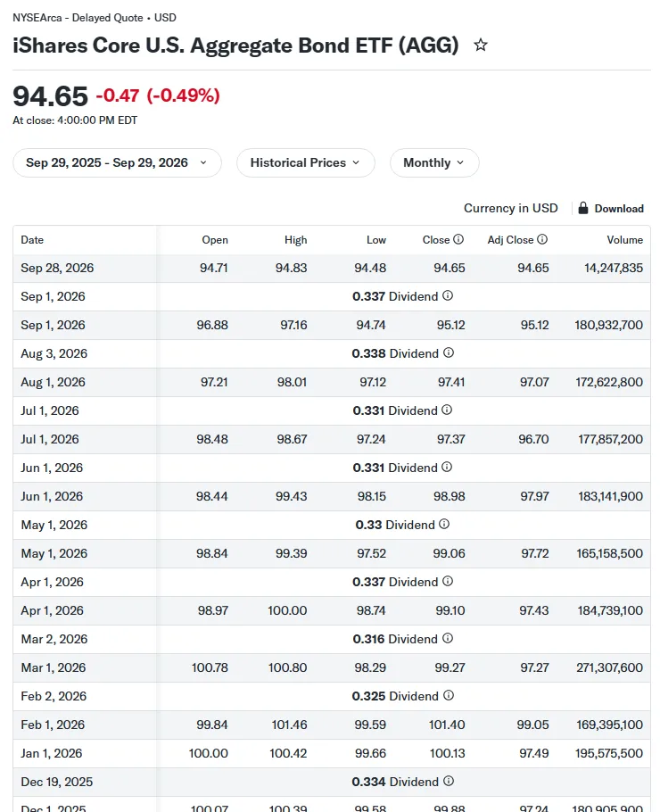Click volume 271,307,600 cell

[610, 667]
